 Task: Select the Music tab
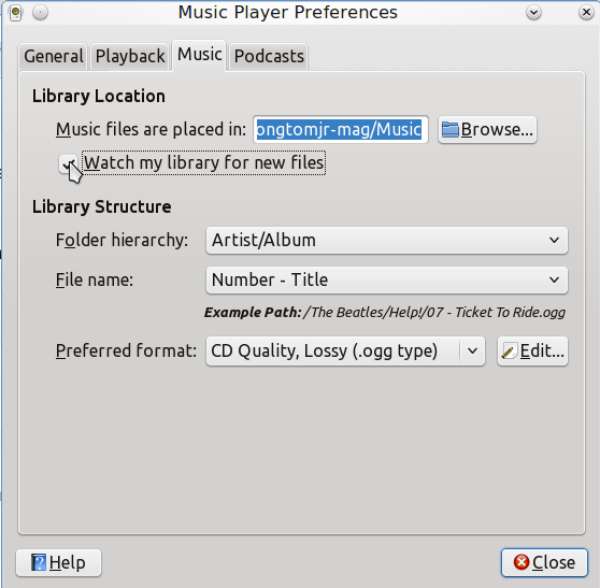pos(199,55)
